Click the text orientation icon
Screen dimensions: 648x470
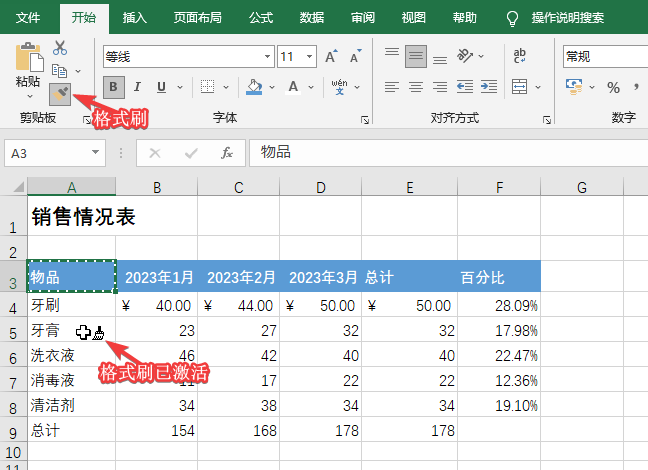click(465, 56)
